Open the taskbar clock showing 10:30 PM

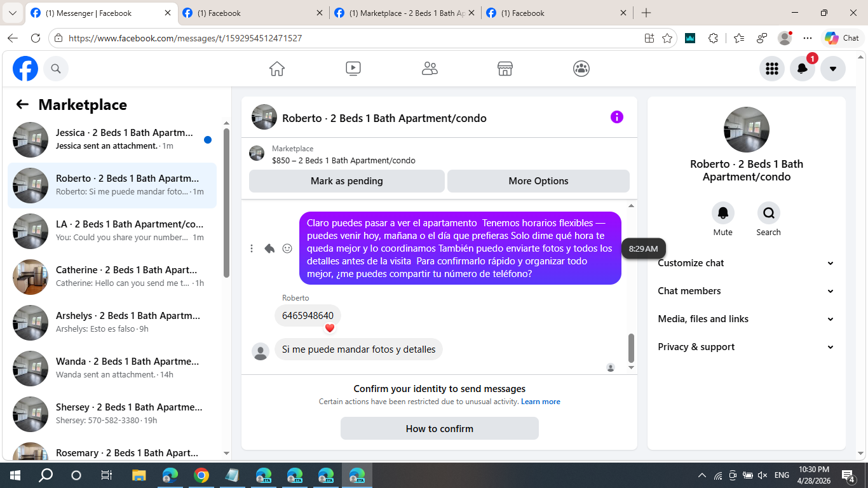tap(813, 475)
